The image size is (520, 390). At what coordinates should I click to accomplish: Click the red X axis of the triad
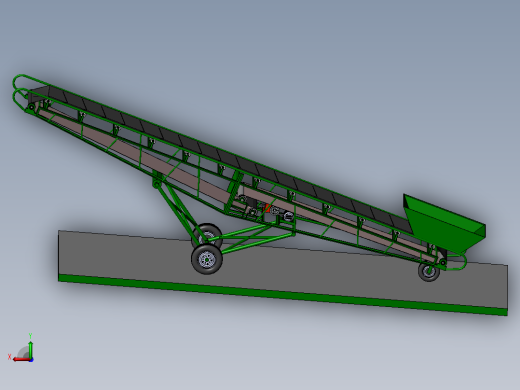click(21, 359)
